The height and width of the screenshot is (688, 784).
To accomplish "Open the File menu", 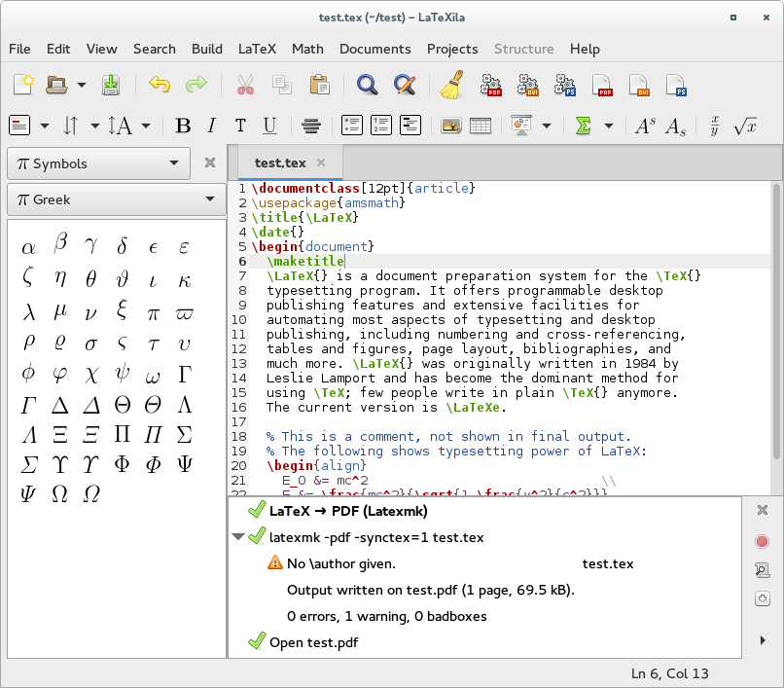I will click(x=19, y=49).
